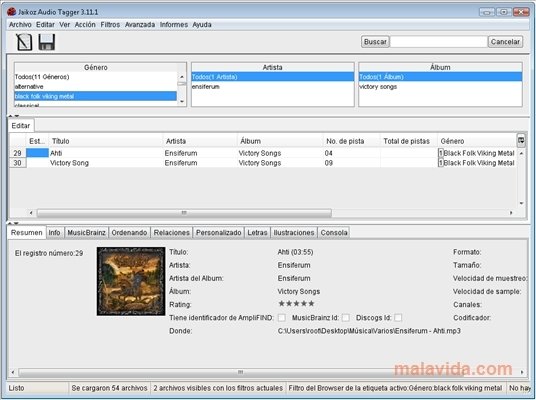Switch to the Ilustraciones tab
The width and height of the screenshot is (536, 400).
294,232
